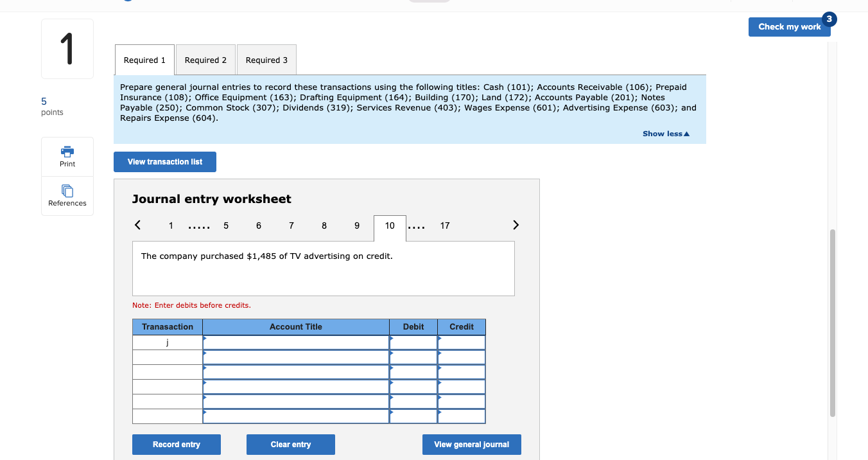Image resolution: width=868 pixels, height=460 pixels.
Task: Open Account Title dropdown in third row
Action: (296, 372)
